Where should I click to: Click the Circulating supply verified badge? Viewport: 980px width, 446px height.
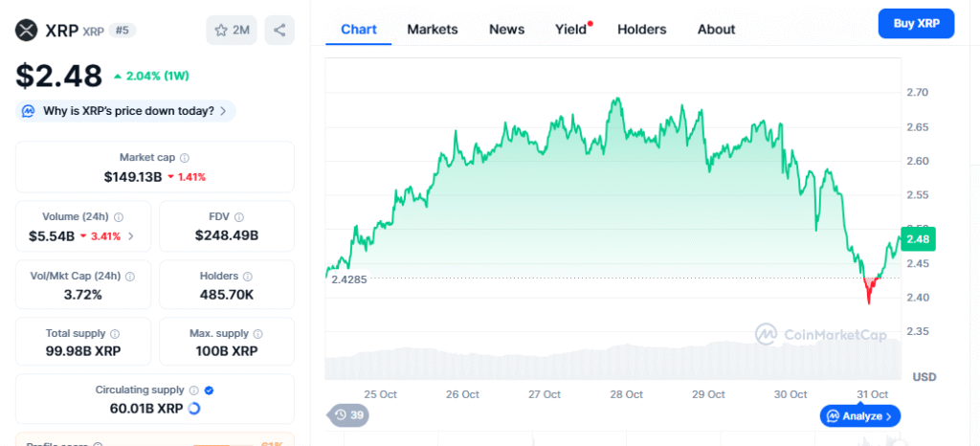209,390
